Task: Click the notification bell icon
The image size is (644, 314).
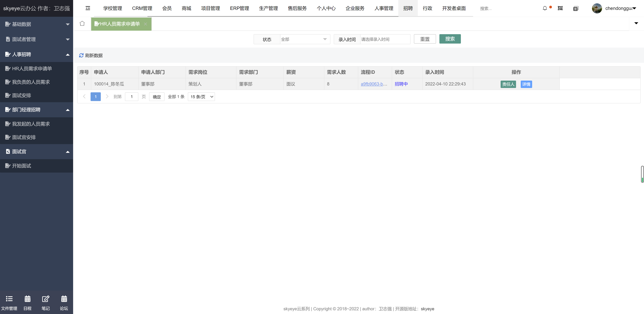Action: tap(545, 8)
